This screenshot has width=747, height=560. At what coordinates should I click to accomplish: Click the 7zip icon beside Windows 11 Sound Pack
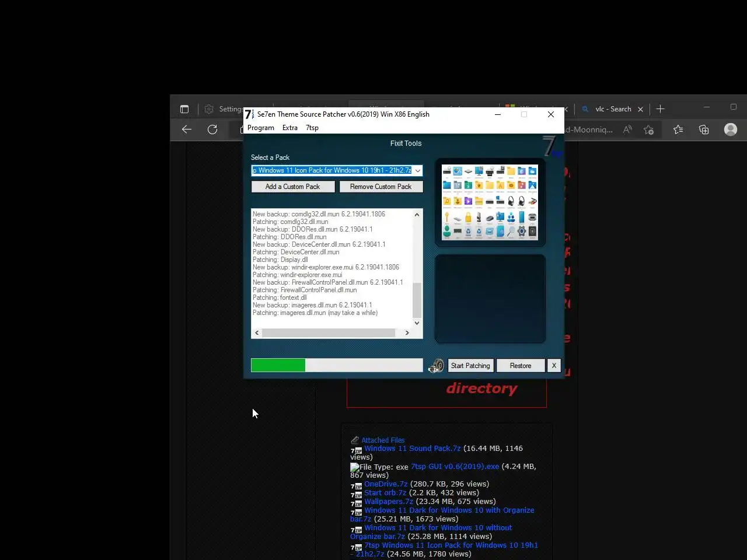click(x=356, y=450)
